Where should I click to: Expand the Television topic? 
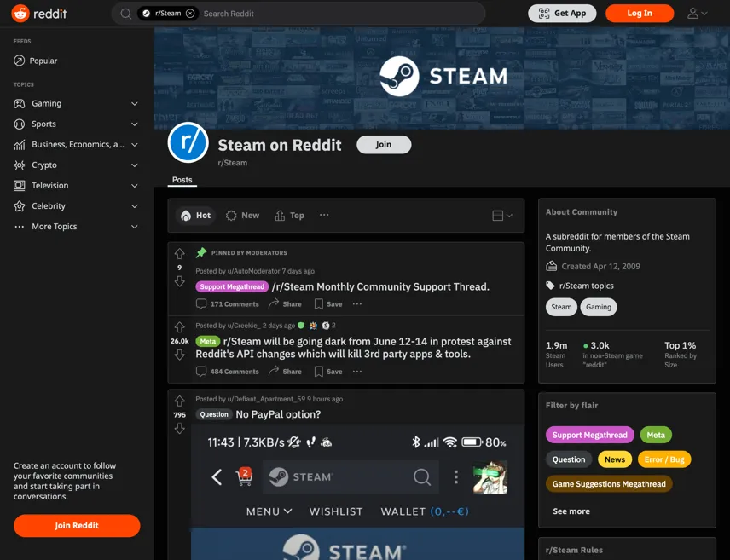(x=135, y=185)
